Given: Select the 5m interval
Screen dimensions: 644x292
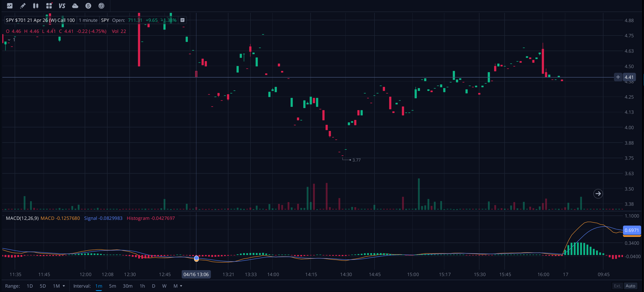Looking at the screenshot, I should 113,286.
